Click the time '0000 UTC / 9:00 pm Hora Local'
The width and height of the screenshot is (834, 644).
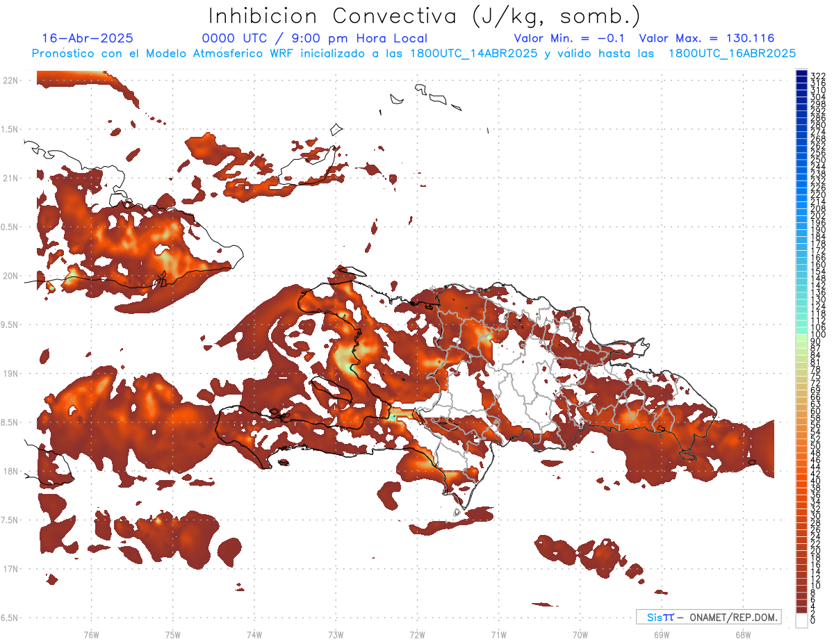(x=315, y=39)
